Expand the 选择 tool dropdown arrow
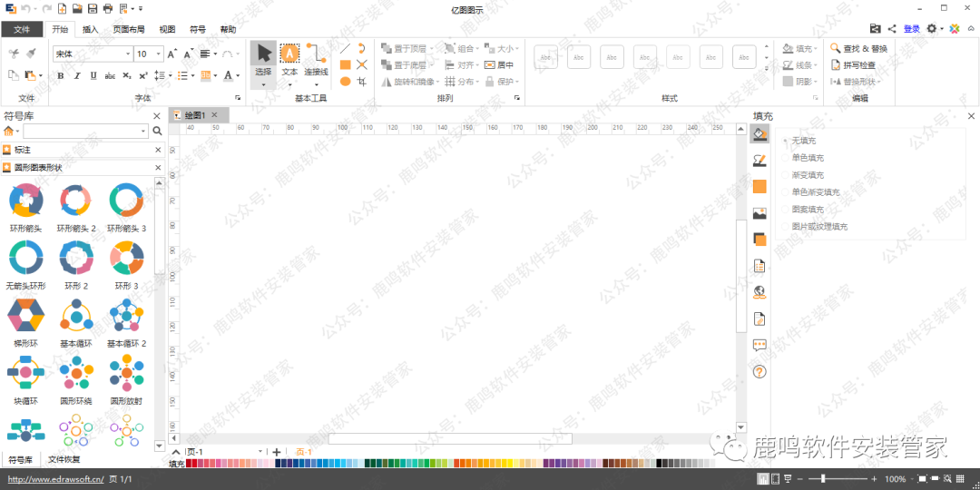 coord(263,84)
